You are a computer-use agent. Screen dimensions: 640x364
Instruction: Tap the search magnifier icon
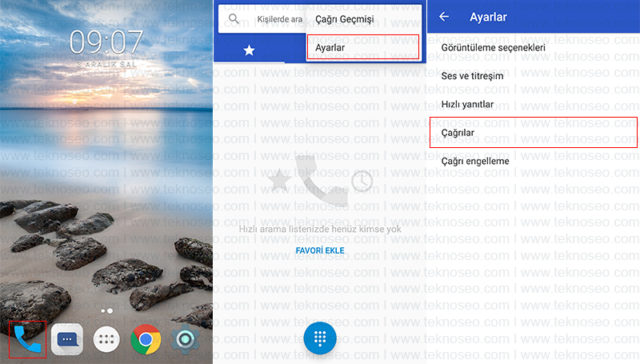(233, 19)
